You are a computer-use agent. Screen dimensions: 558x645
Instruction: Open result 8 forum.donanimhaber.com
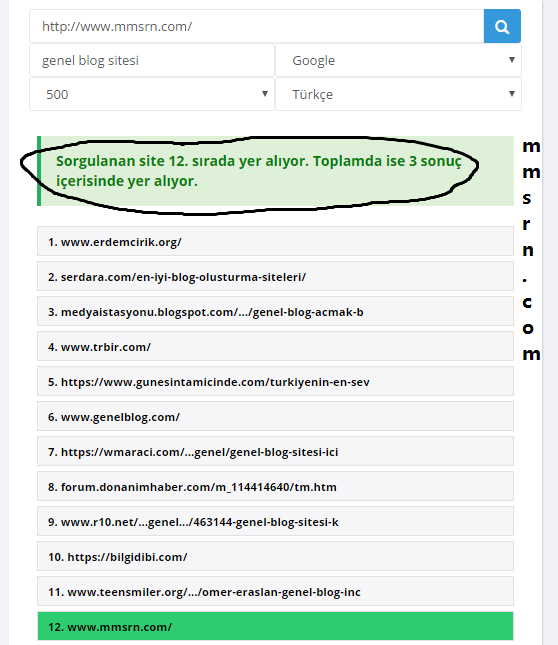(276, 486)
